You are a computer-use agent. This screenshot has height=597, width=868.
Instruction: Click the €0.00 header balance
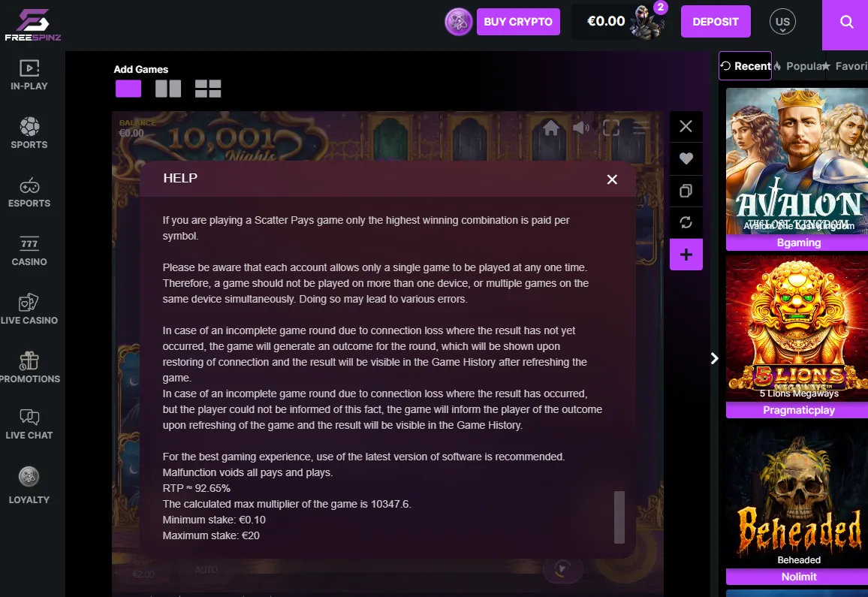[606, 21]
